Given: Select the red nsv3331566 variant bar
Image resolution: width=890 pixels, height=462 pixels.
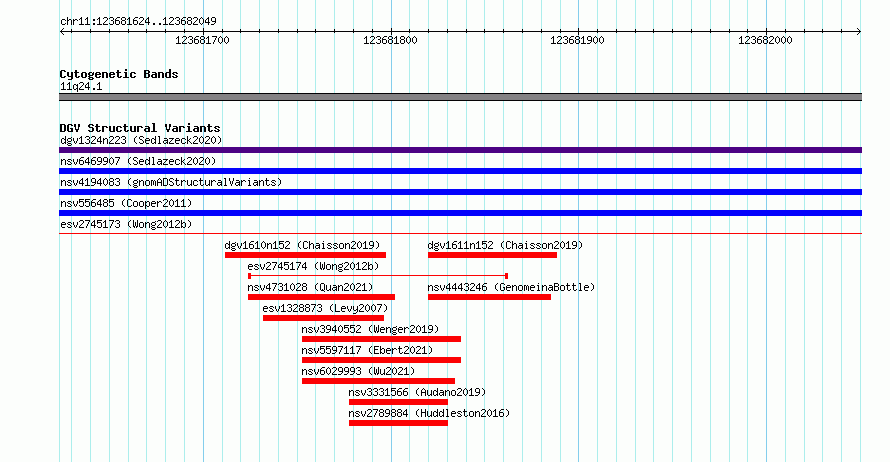Looking at the screenshot, I should click(x=398, y=402).
